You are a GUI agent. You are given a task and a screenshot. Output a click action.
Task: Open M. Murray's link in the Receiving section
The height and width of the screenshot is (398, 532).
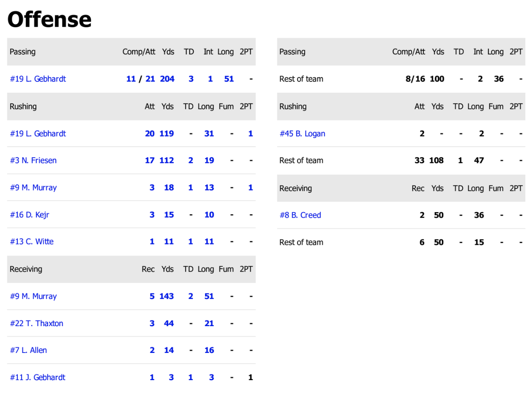tap(33, 296)
